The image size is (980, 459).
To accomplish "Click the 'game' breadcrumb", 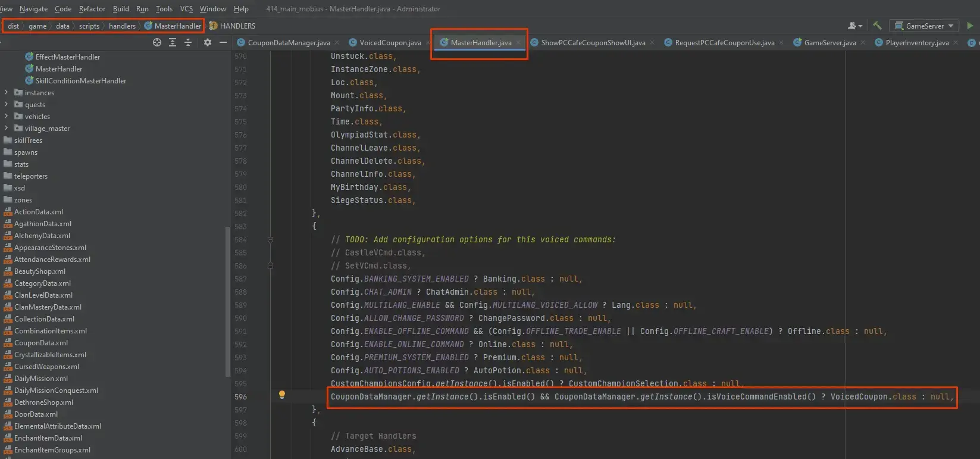I will (x=37, y=26).
